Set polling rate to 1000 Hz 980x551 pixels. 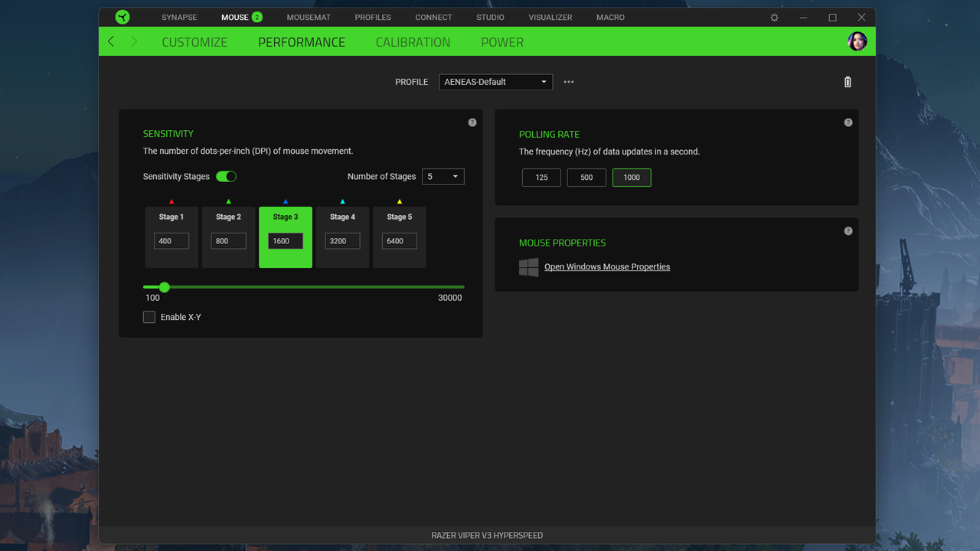(632, 178)
